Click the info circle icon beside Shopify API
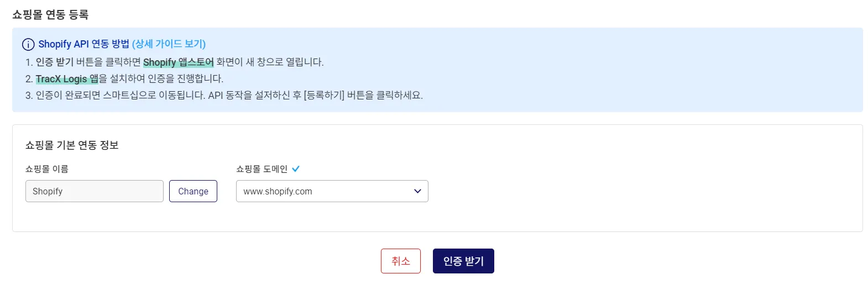868x290 pixels. (x=28, y=44)
